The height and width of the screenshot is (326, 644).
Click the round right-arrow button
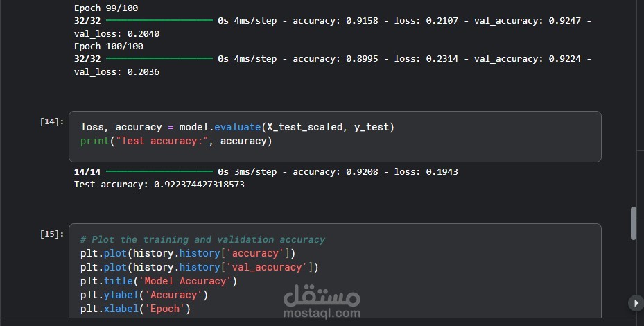point(636,303)
